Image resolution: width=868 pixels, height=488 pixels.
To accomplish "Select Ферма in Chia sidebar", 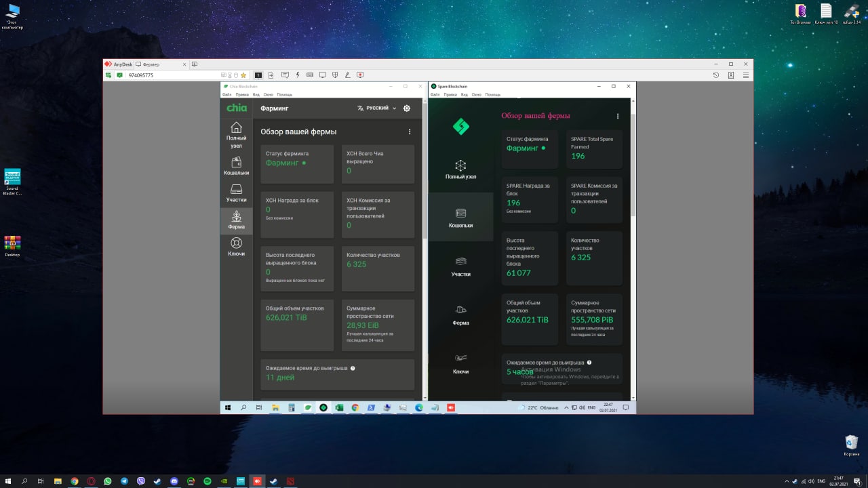I will tap(236, 220).
